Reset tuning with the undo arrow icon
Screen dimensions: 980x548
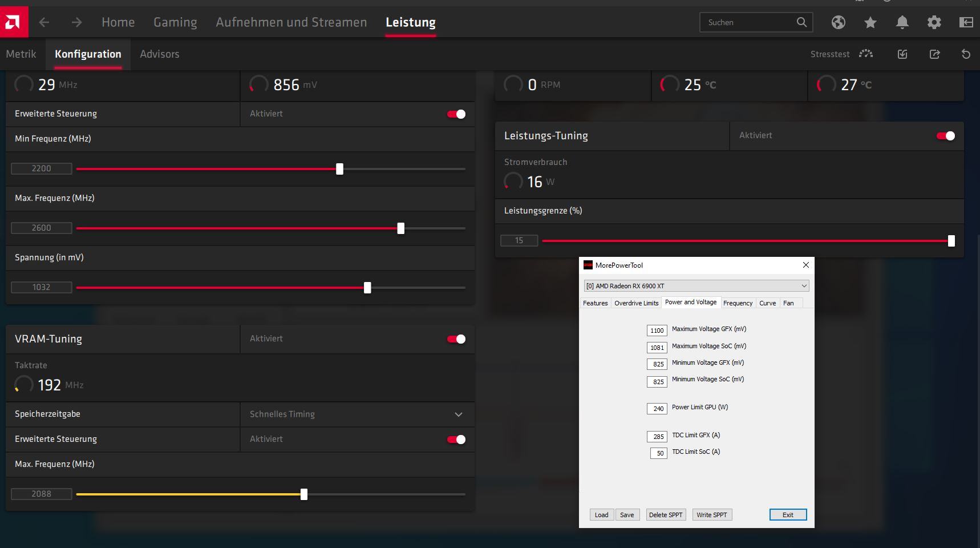click(966, 54)
